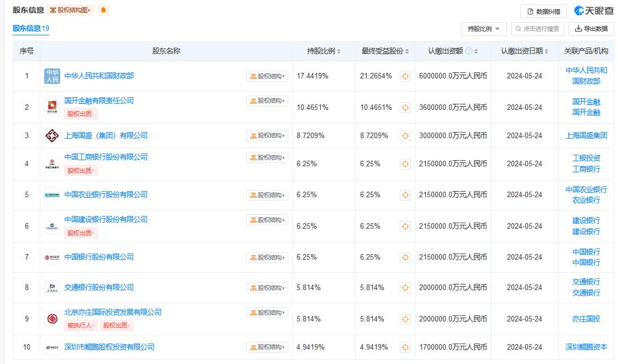Click the target icon in the 深圳市鲲鹏 row
618x364 pixels.
tap(405, 347)
